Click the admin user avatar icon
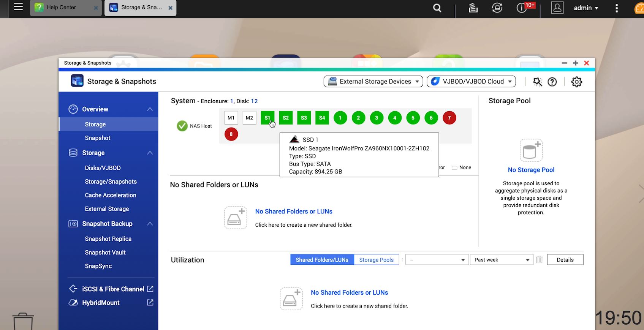Image resolution: width=644 pixels, height=330 pixels. pyautogui.click(x=557, y=8)
